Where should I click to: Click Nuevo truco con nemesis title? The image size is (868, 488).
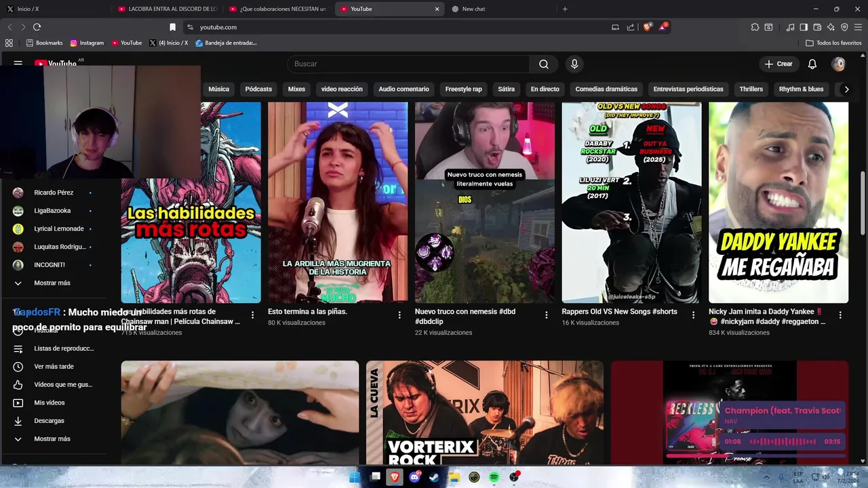click(x=465, y=317)
